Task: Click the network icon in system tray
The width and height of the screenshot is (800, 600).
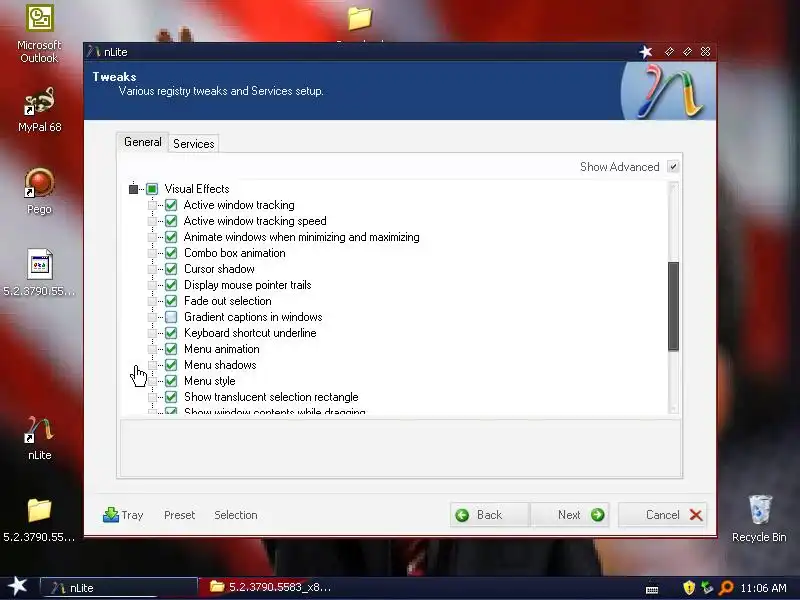Action: tap(707, 588)
